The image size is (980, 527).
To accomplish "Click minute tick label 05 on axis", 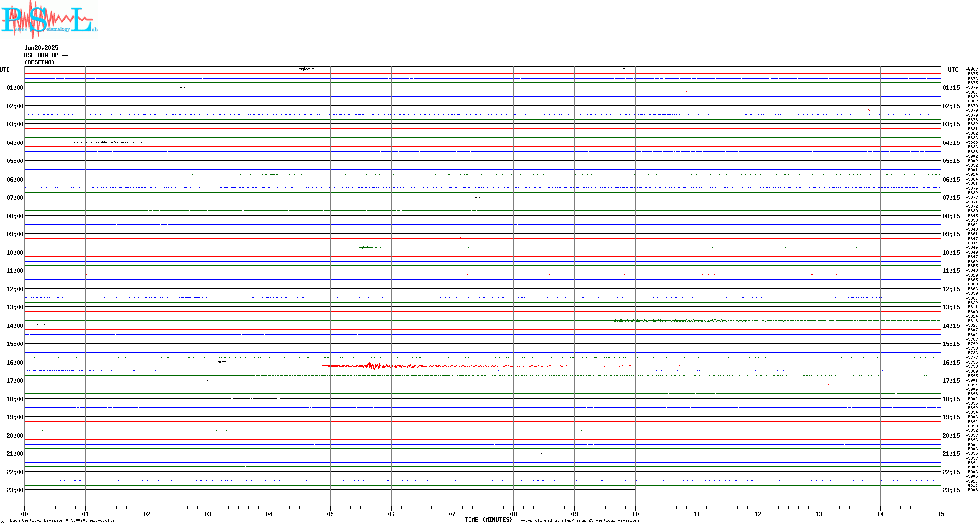I will coord(330,514).
